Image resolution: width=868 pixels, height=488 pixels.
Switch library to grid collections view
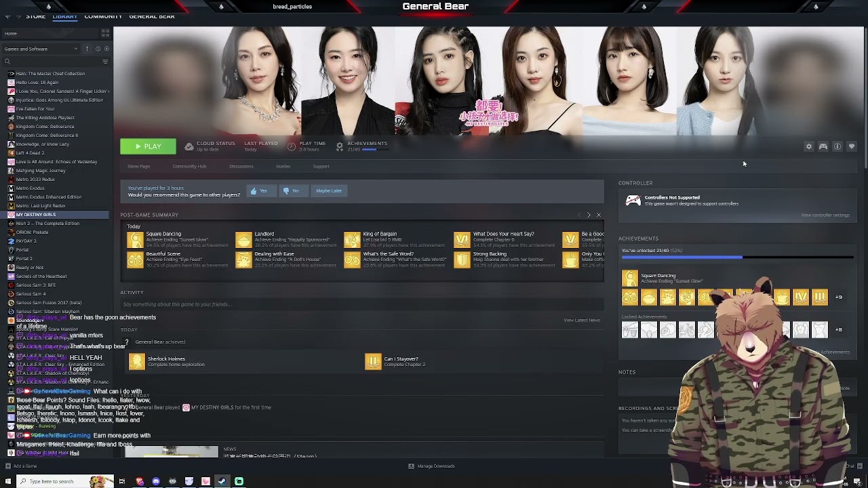105,33
